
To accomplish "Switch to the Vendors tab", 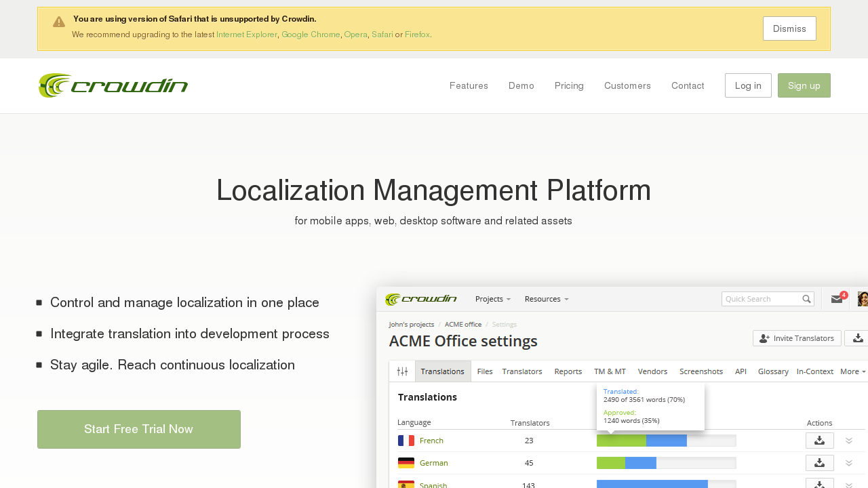I will pos(653,371).
